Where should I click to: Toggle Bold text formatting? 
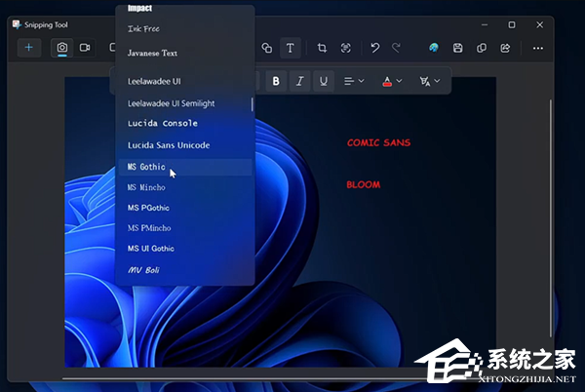(276, 81)
